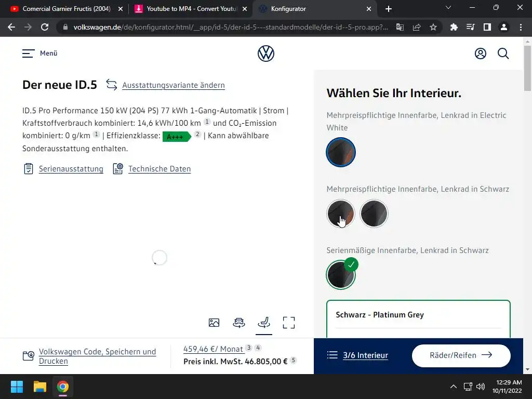
Task: Open the Technische Daten link
Action: [159, 169]
